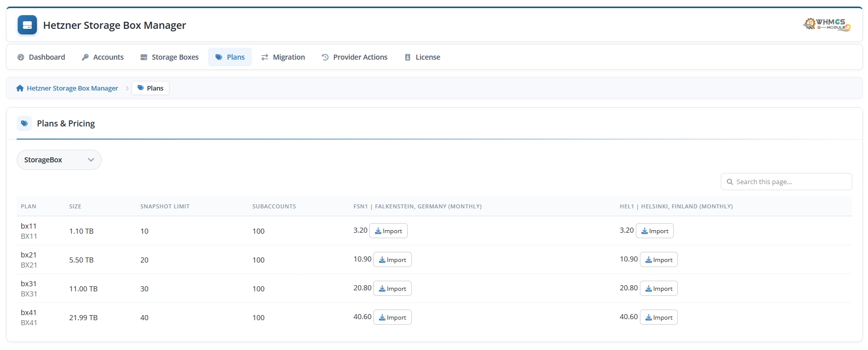Click the Hetzner Storage Box Manager app icon
The width and height of the screenshot is (868, 350).
27,25
